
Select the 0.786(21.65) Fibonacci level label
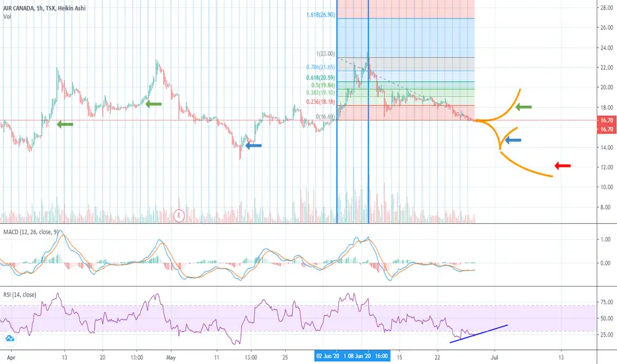pyautogui.click(x=320, y=68)
